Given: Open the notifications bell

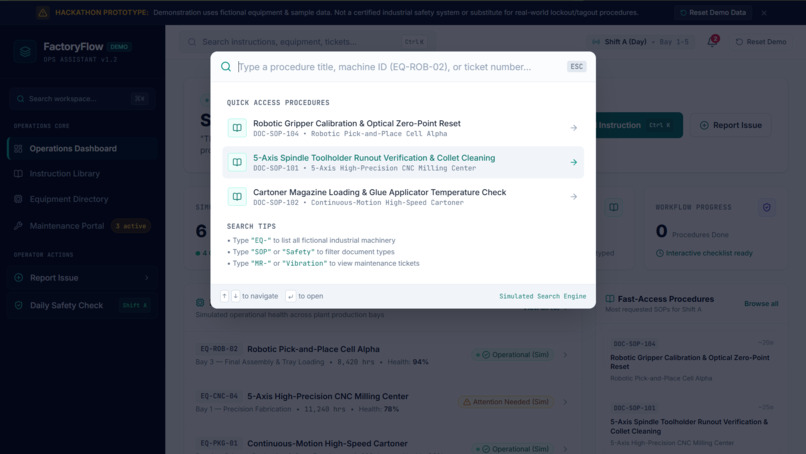Looking at the screenshot, I should click(712, 42).
